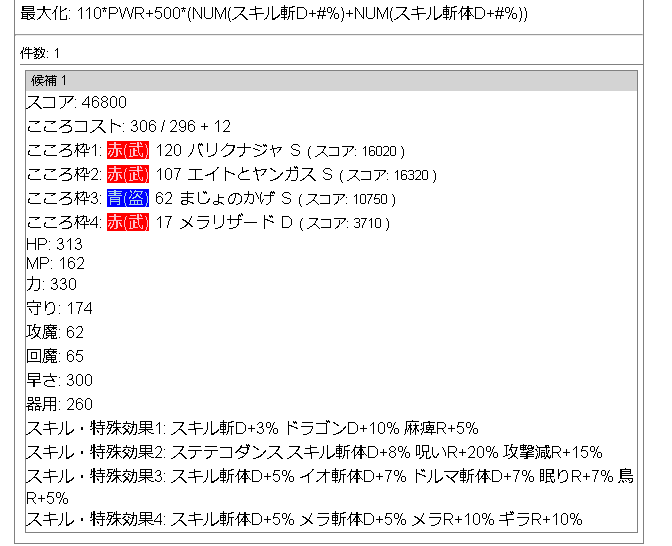Select the MP: 162 stat
Image resolution: width=672 pixels, height=546 pixels.
pos(55,263)
